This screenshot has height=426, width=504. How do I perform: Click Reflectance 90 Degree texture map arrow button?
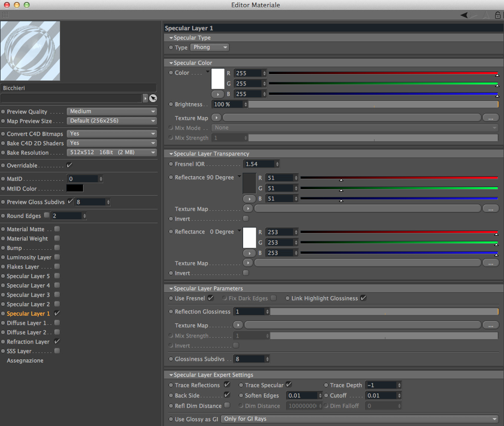[248, 209]
